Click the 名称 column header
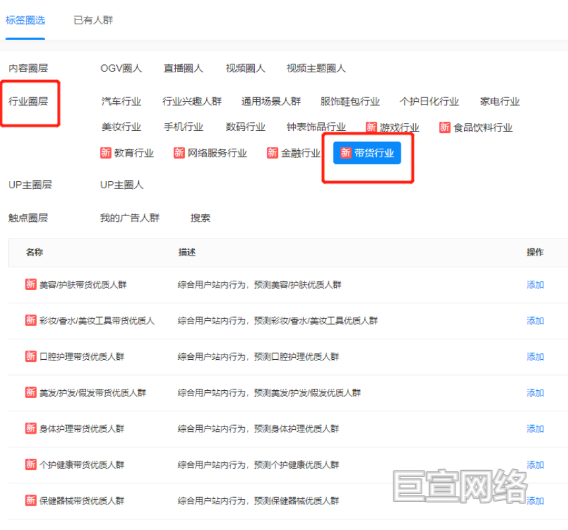Image resolution: width=568 pixels, height=530 pixels. pyautogui.click(x=34, y=252)
